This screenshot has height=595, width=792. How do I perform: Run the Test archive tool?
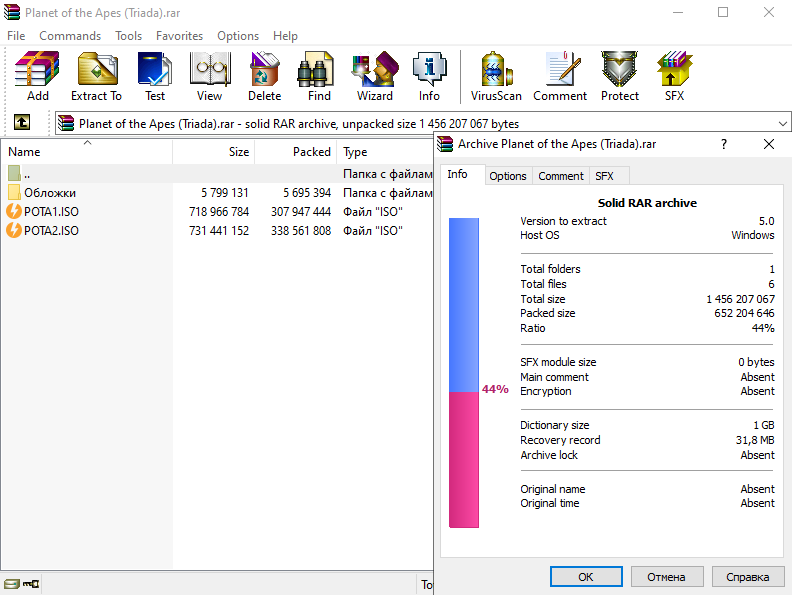(x=155, y=76)
